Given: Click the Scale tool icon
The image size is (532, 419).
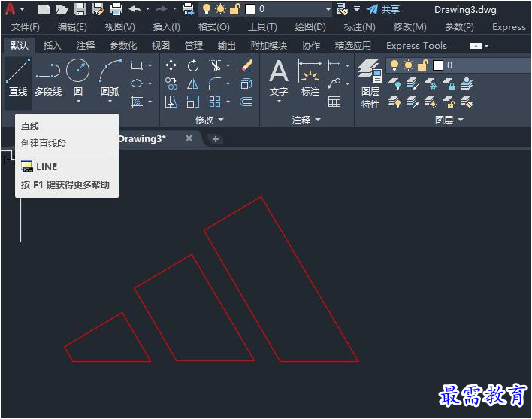Looking at the screenshot, I should point(192,102).
